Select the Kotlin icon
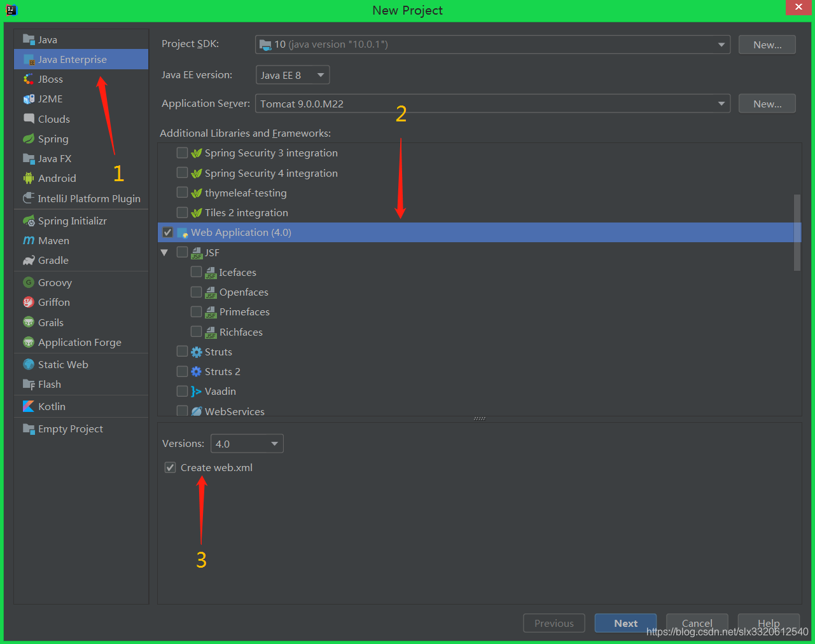The height and width of the screenshot is (644, 815). coord(29,406)
